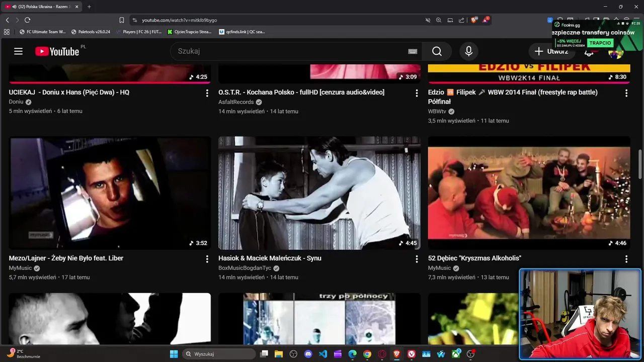Open Microsoft Edge from the taskbar
Viewport: 644px width, 362px height.
[x=353, y=354]
